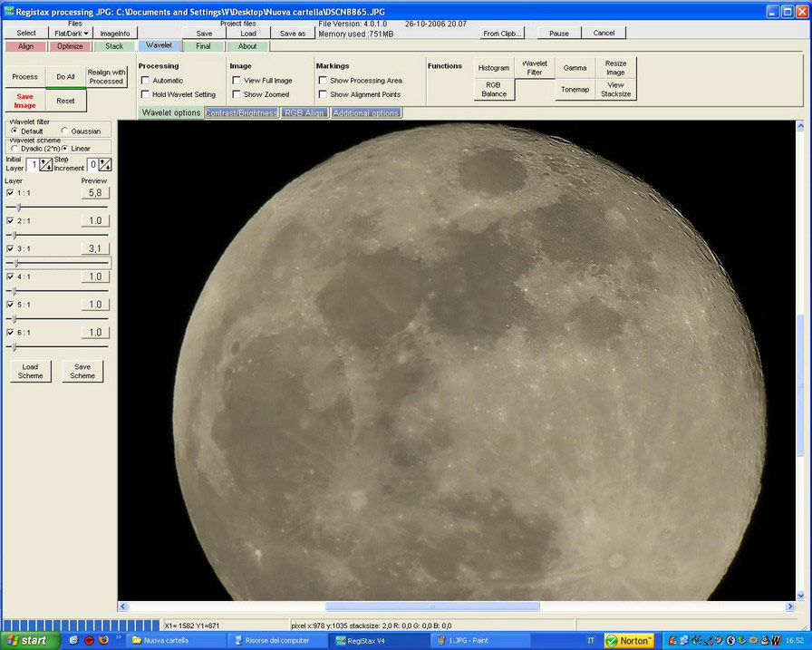Uncheck wavelet layer 4:1 checkbox
Viewport: 812px width, 650px height.
click(x=10, y=276)
